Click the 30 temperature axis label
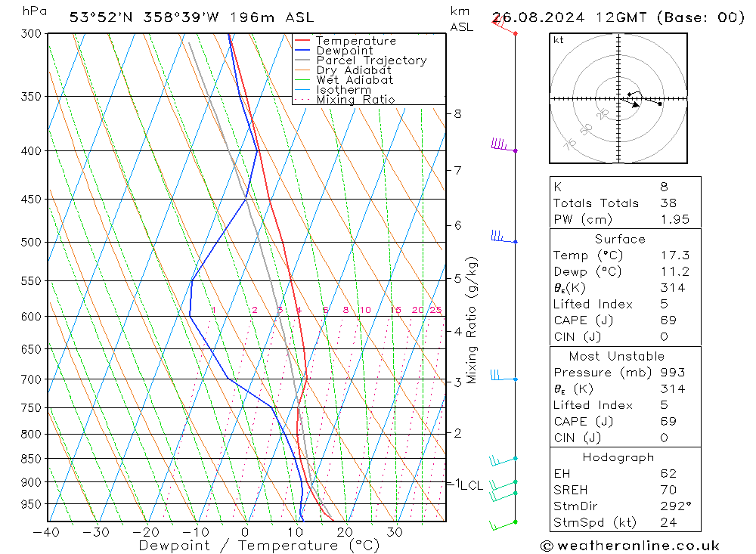The height and width of the screenshot is (554, 756). pyautogui.click(x=395, y=532)
